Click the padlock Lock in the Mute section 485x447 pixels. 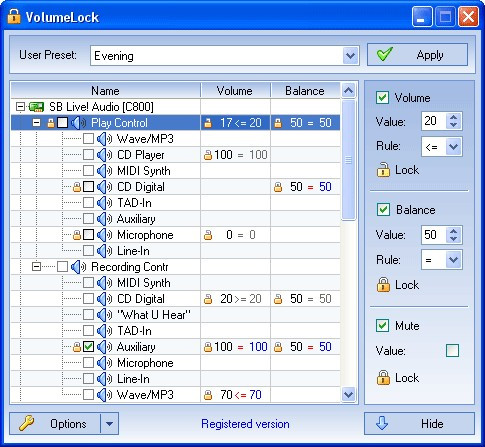click(x=383, y=378)
